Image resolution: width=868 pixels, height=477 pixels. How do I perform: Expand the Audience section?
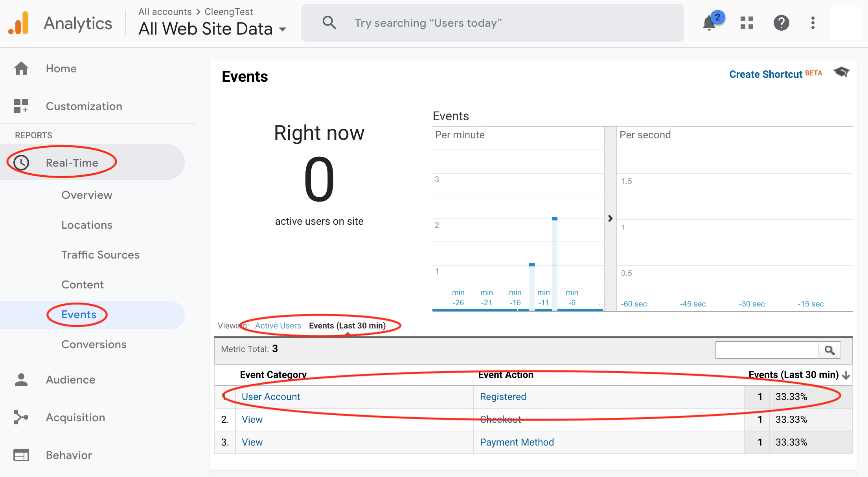click(x=71, y=380)
